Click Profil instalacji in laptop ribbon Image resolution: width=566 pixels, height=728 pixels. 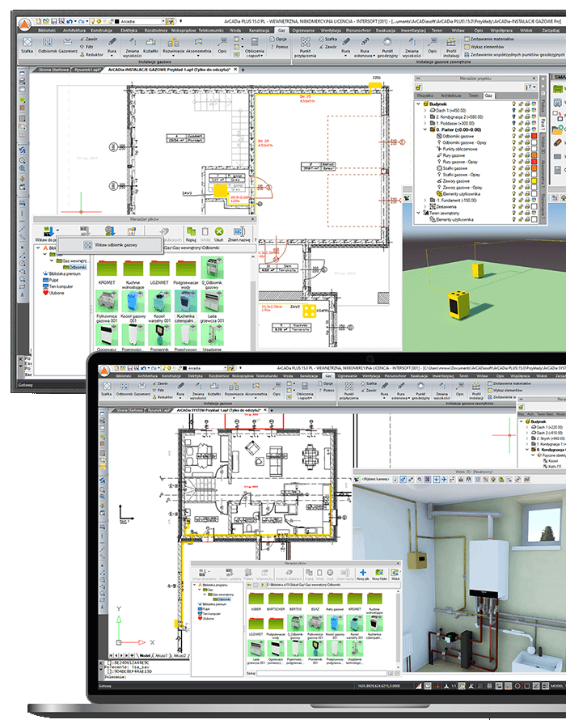click(x=476, y=391)
